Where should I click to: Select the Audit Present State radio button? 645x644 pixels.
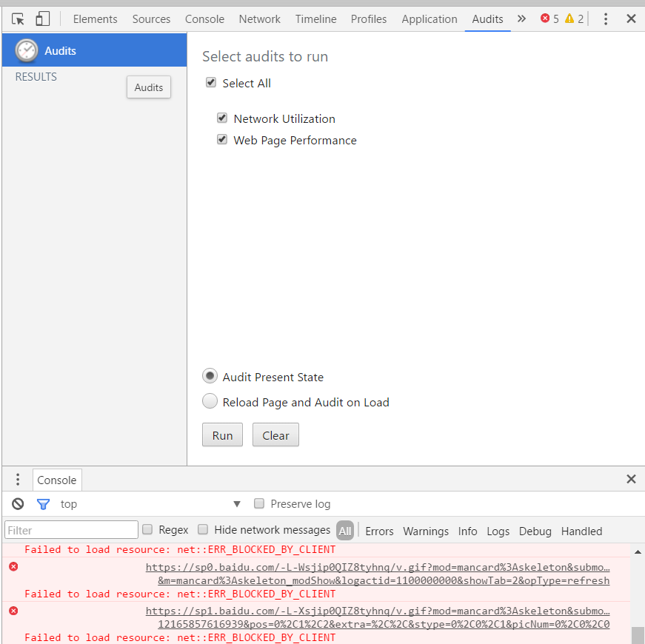210,376
